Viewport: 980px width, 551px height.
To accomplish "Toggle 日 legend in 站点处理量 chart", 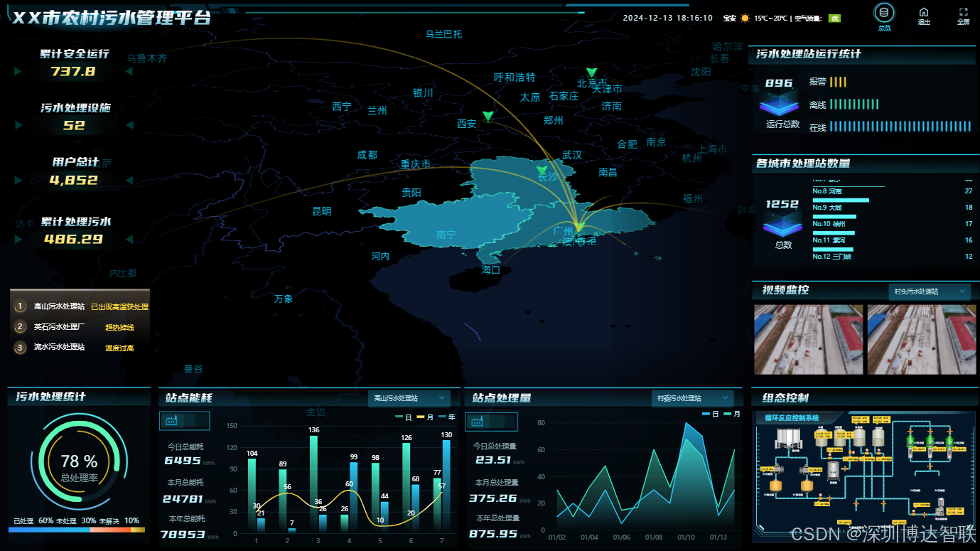I will coord(710,414).
